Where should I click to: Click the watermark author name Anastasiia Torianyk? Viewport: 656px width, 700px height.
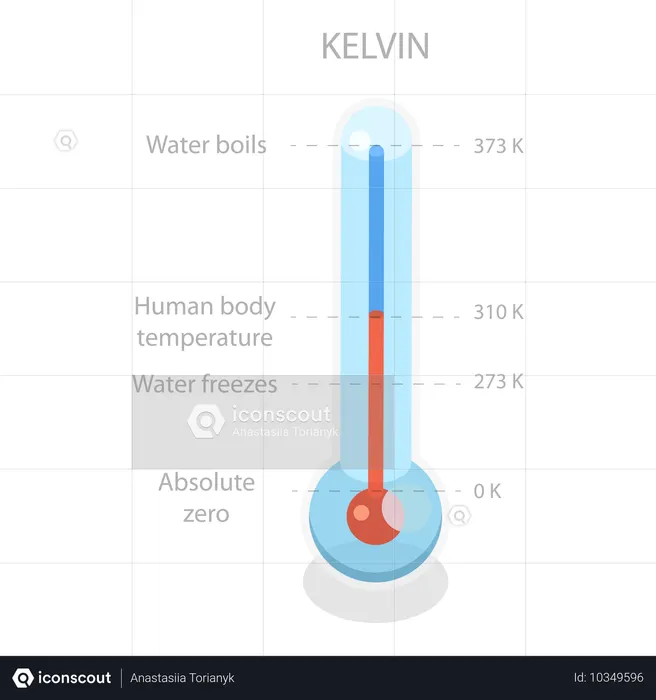tap(285, 432)
